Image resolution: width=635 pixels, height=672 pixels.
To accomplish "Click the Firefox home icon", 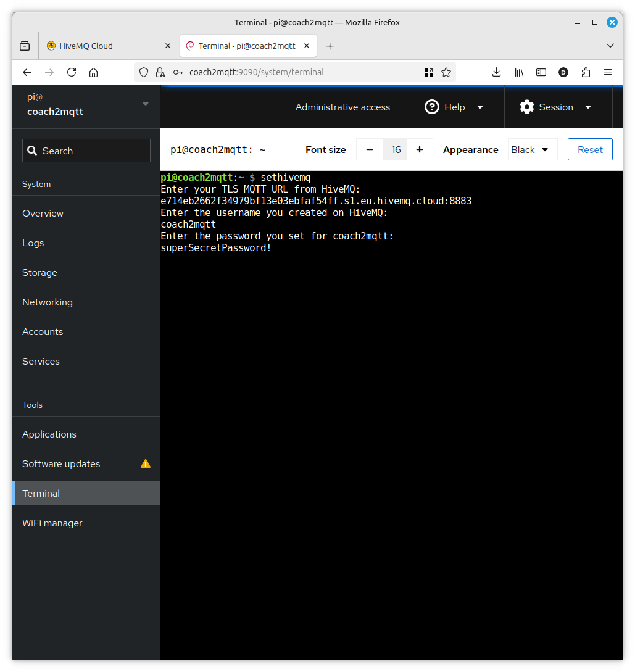I will coord(94,72).
